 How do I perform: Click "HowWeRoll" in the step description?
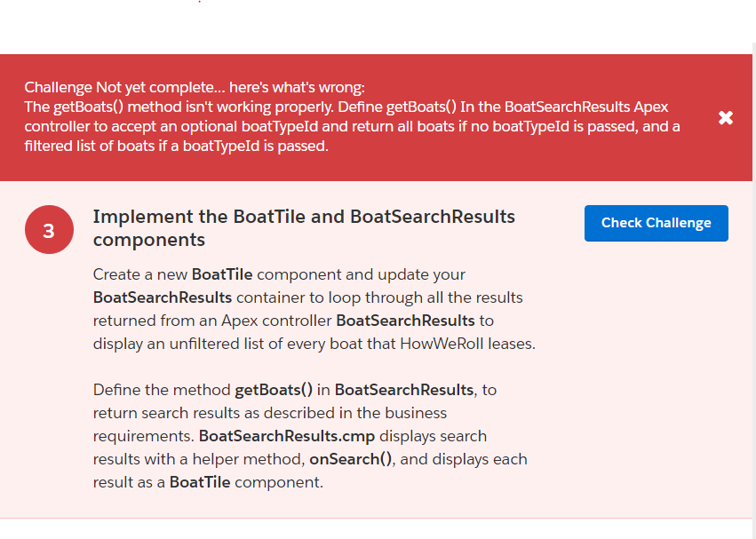[448, 343]
